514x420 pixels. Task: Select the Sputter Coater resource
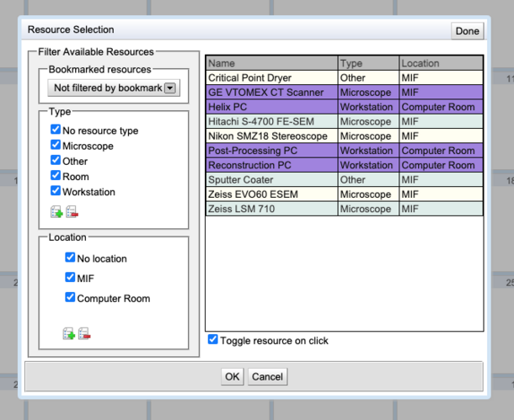345,180
